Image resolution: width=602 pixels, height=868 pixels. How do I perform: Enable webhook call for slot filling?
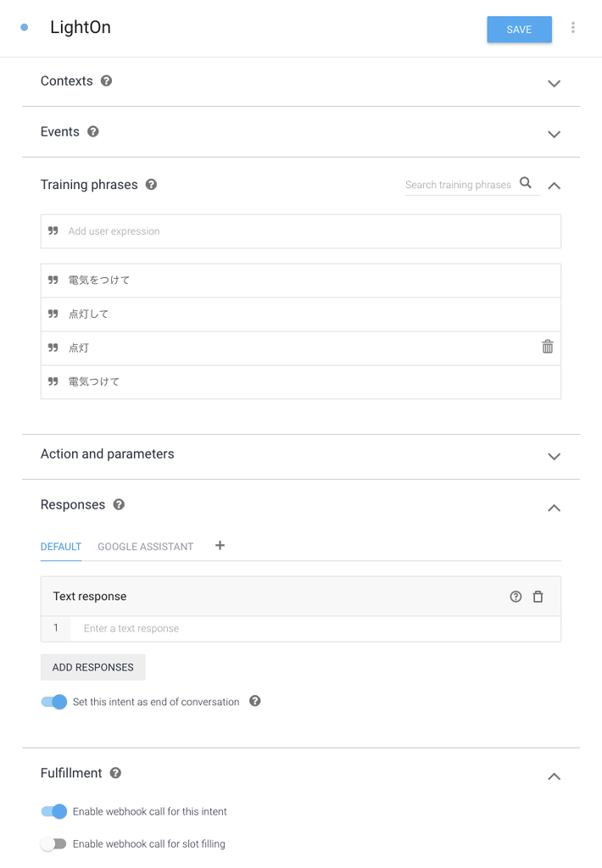54,844
